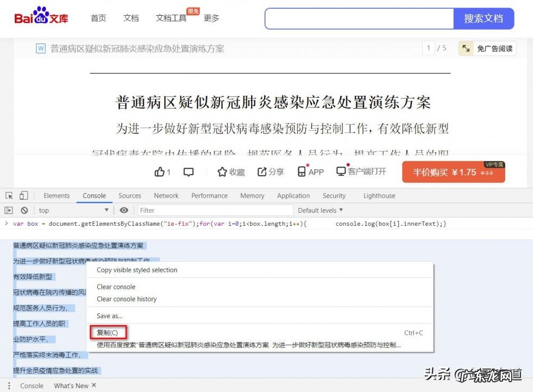Open comments via the speech bubble icon

point(188,172)
